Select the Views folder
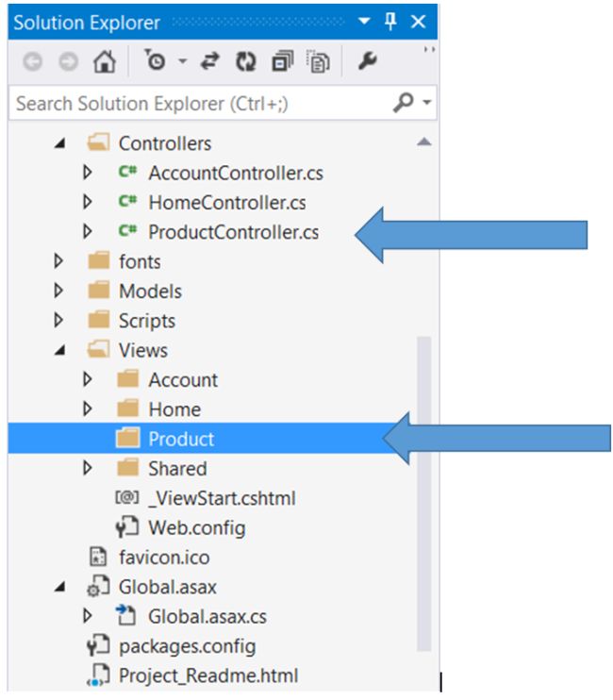This screenshot has width=613, height=700. point(143,350)
